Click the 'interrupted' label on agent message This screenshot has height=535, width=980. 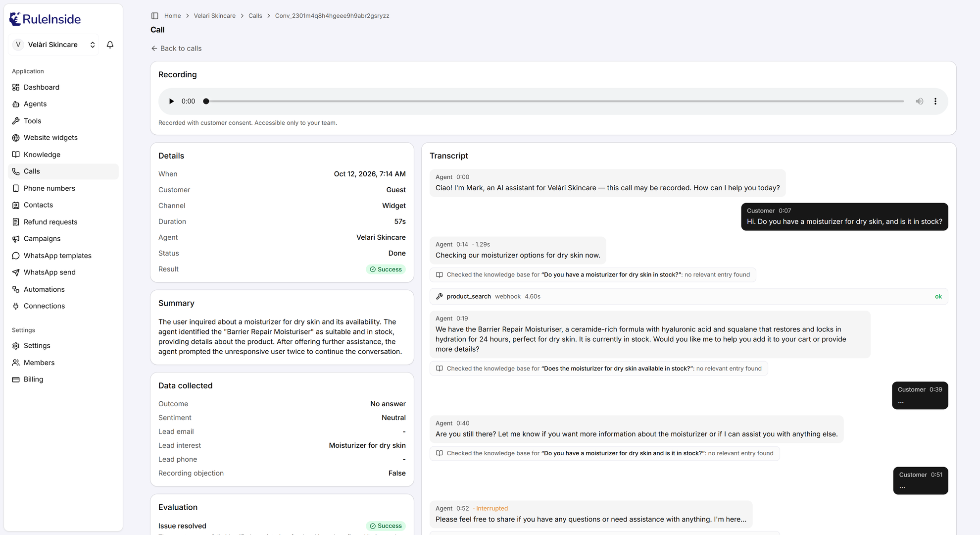pyautogui.click(x=491, y=509)
